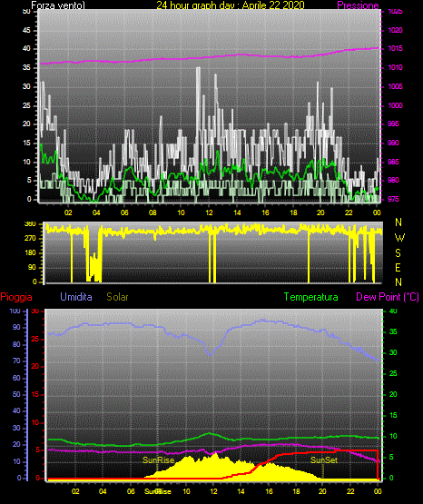Click humidity axis value 100
Screen dimensions: 423x504
15,311
